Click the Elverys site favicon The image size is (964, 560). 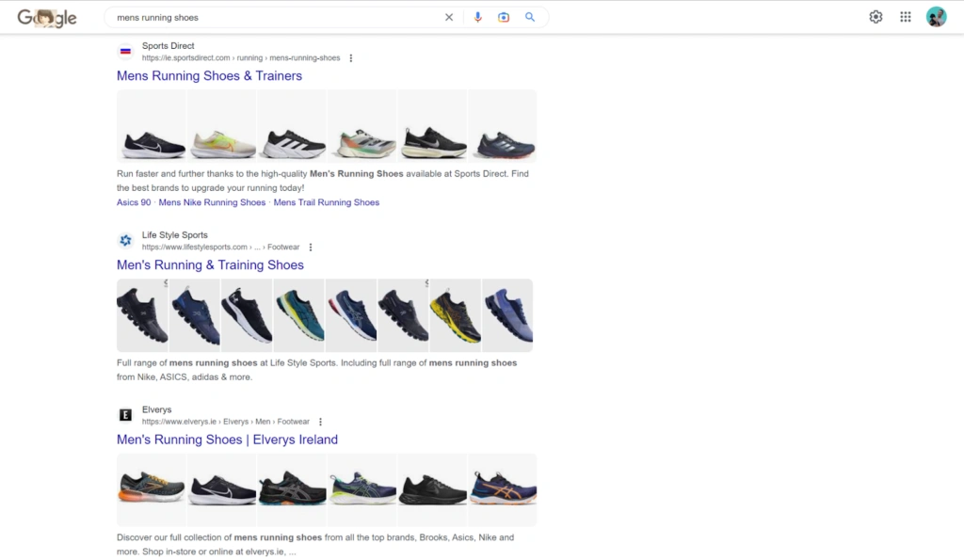(125, 415)
